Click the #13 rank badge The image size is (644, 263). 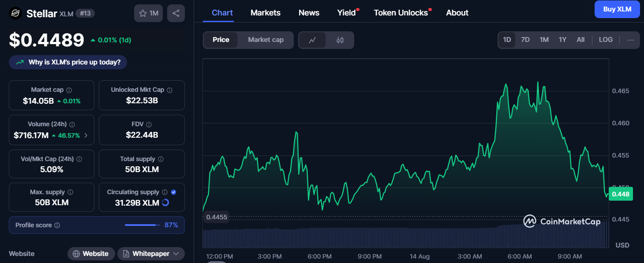pyautogui.click(x=85, y=13)
